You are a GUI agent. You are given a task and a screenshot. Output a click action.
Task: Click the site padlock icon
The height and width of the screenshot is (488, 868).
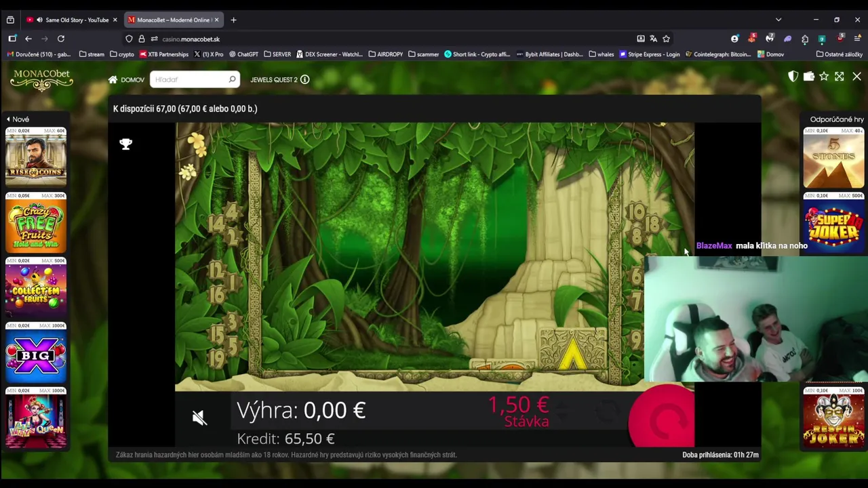tap(142, 39)
